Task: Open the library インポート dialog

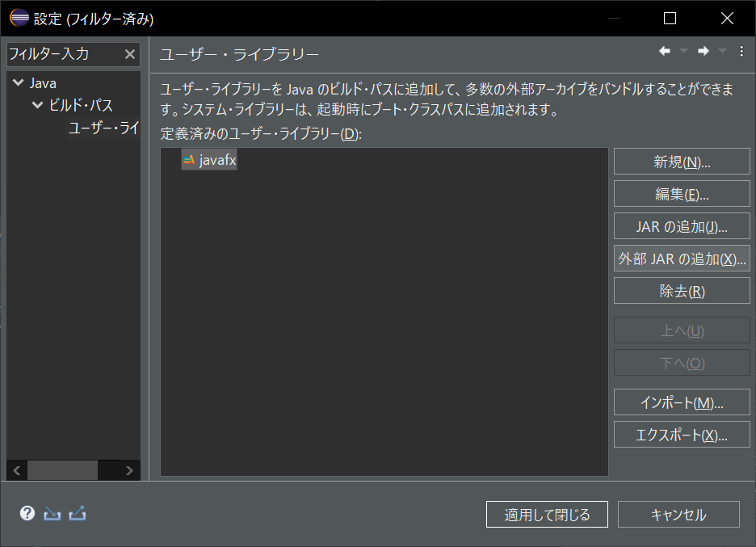Action: 682,402
